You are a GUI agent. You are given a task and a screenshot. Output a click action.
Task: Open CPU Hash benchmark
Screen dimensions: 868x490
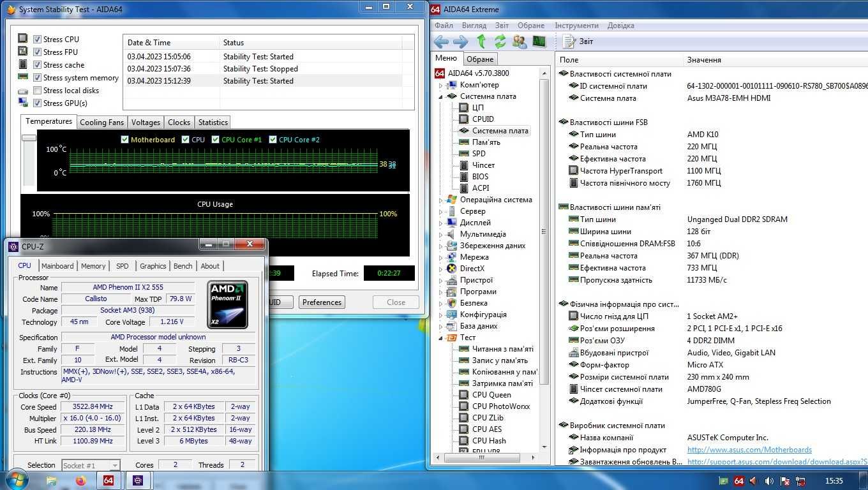click(x=489, y=441)
